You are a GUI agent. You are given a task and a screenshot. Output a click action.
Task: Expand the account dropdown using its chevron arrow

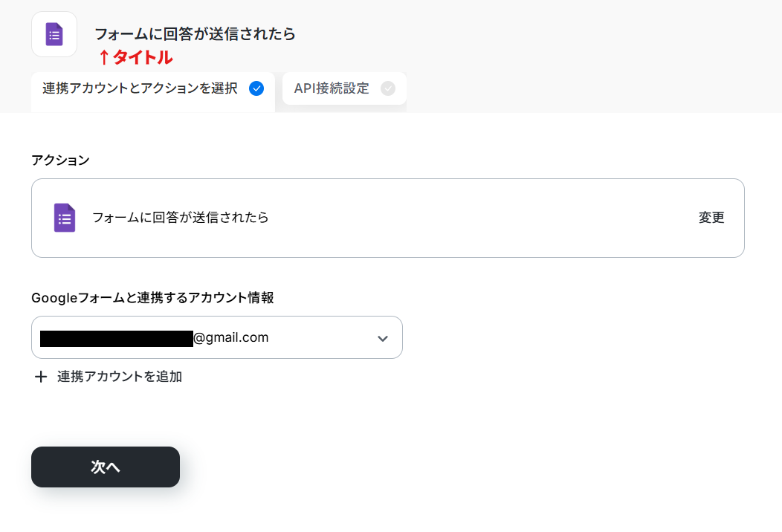(383, 338)
